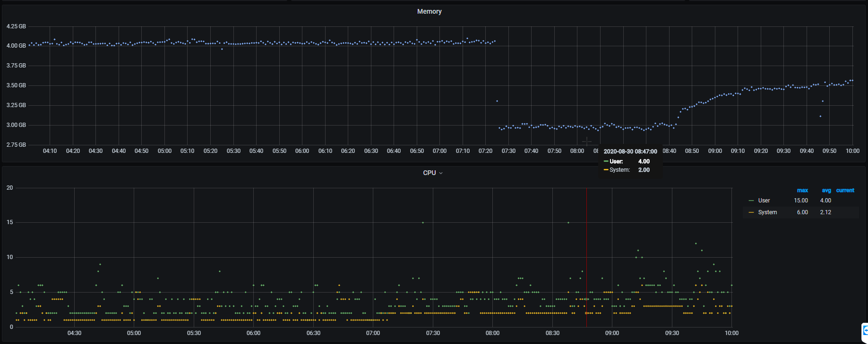Screen dimensions: 868x344
Task: Select the 15 CPU spike after 08:30
Action: pyautogui.click(x=568, y=223)
